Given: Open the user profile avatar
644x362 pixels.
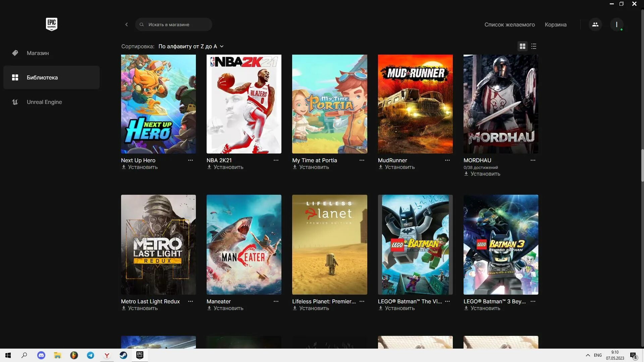Looking at the screenshot, I should (x=616, y=24).
